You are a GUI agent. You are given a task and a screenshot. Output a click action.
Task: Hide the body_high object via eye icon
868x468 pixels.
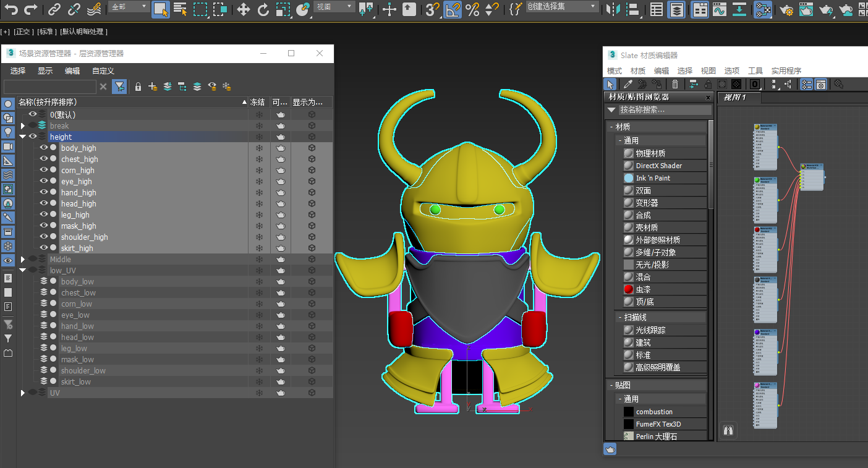[x=44, y=148]
